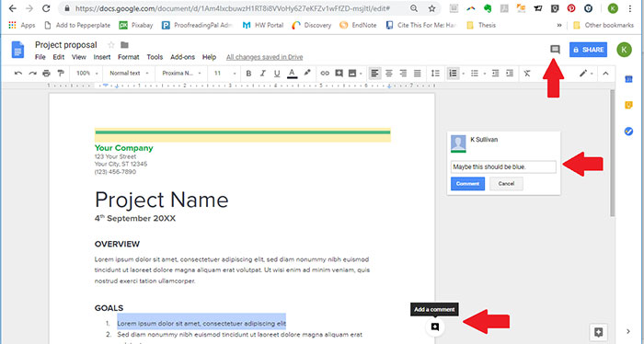Open Calendar in the side panel
The height and width of the screenshot is (344, 644).
point(628,79)
